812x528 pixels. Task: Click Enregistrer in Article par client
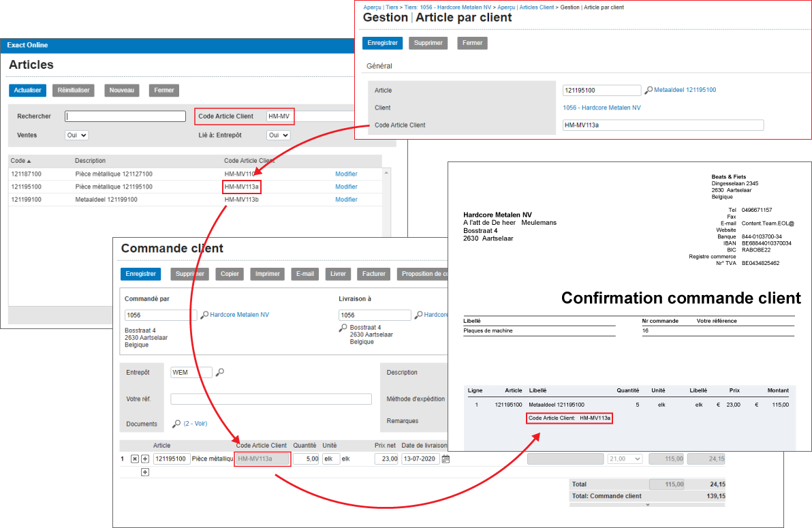[x=383, y=43]
